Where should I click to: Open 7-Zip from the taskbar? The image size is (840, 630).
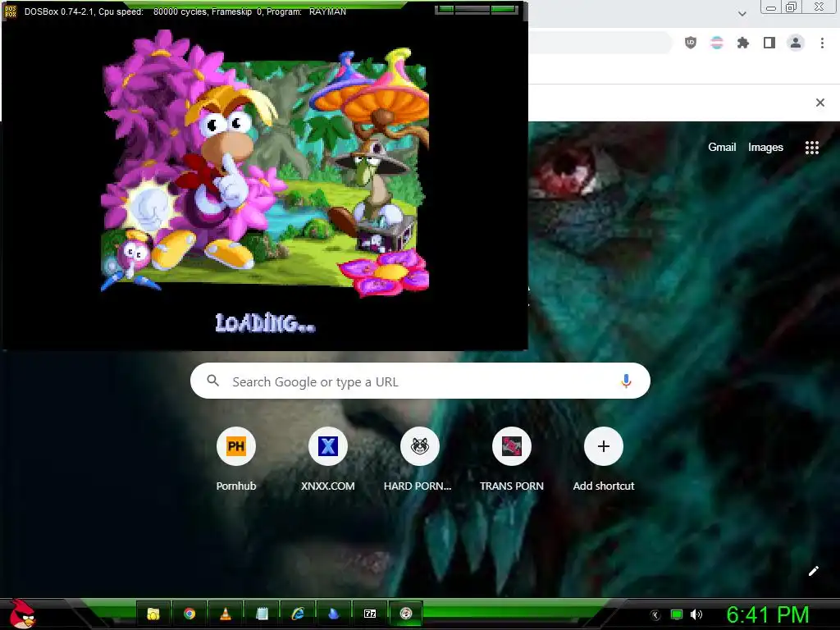tap(370, 614)
